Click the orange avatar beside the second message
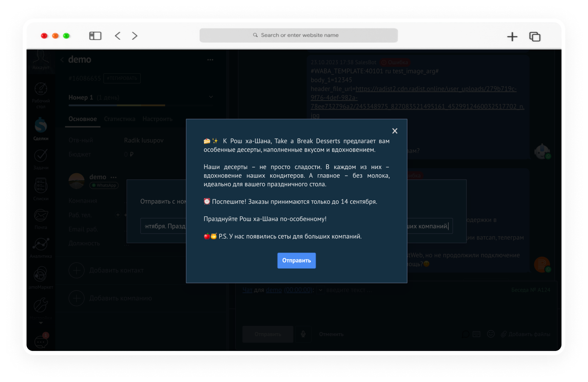588x382 pixels. (542, 264)
